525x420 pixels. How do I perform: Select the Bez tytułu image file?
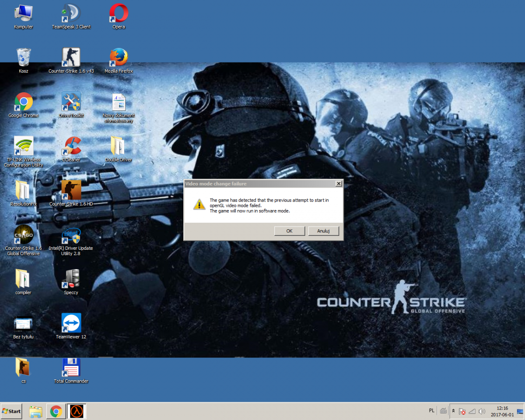[x=24, y=327]
